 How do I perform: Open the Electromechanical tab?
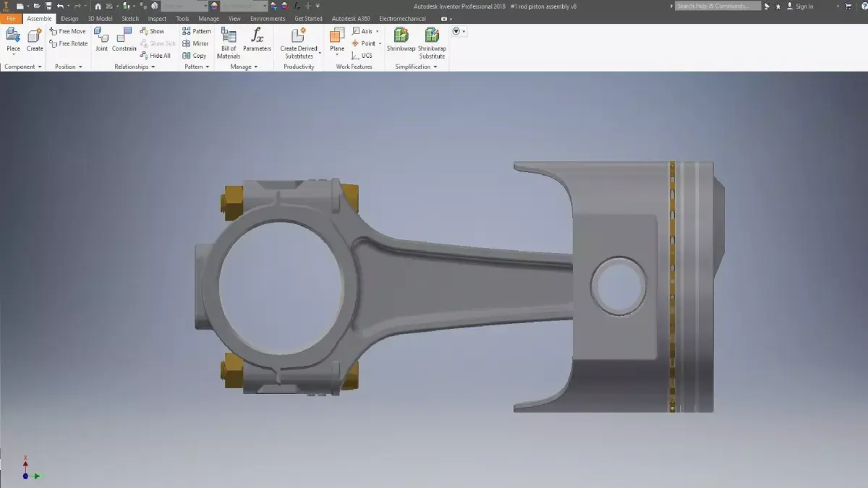click(x=402, y=18)
